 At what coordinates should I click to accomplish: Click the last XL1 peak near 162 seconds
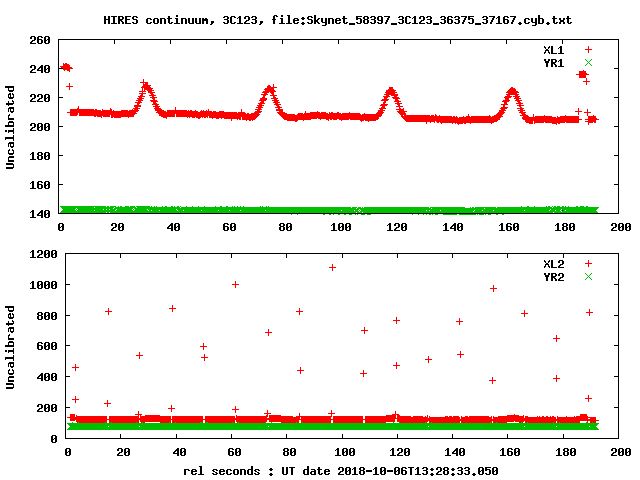point(512,92)
